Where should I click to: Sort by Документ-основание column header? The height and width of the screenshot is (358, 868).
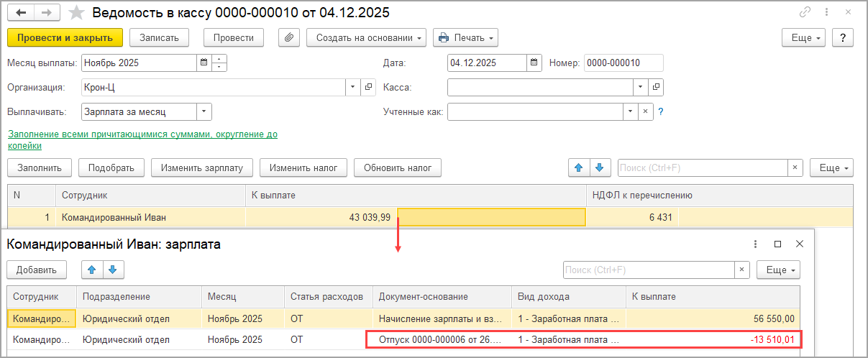[x=442, y=296]
